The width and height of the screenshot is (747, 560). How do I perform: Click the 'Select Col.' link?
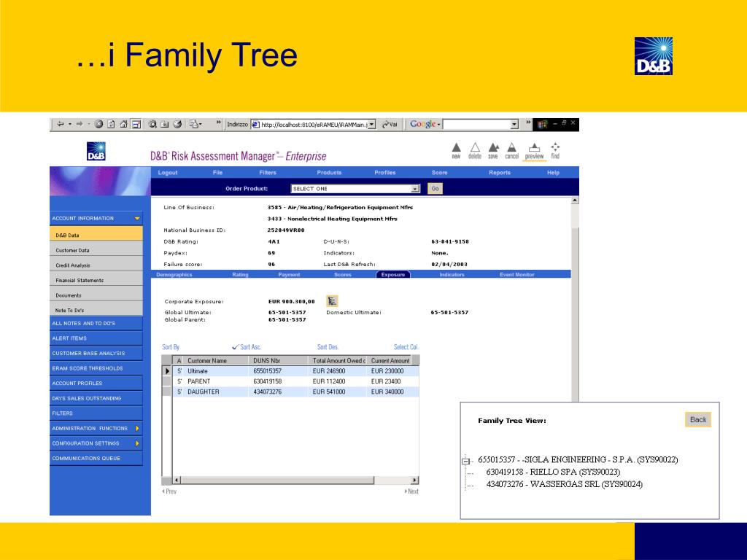click(406, 346)
